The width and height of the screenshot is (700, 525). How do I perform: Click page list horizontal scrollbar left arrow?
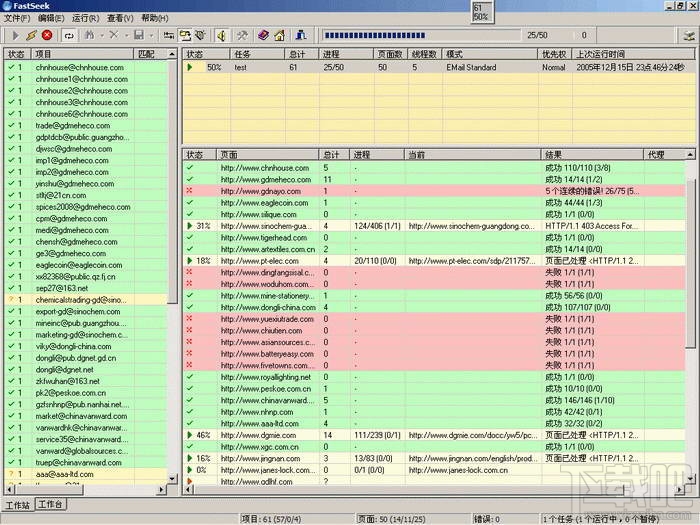coord(188,490)
